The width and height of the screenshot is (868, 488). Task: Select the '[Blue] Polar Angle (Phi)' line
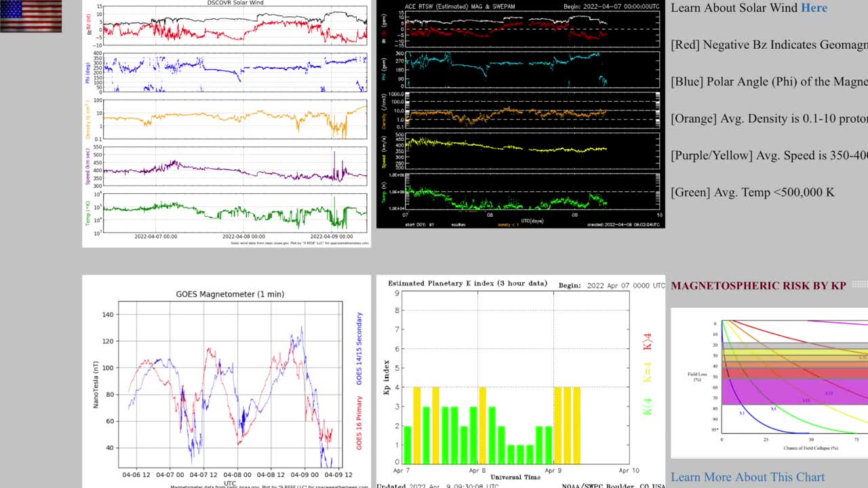point(769,81)
